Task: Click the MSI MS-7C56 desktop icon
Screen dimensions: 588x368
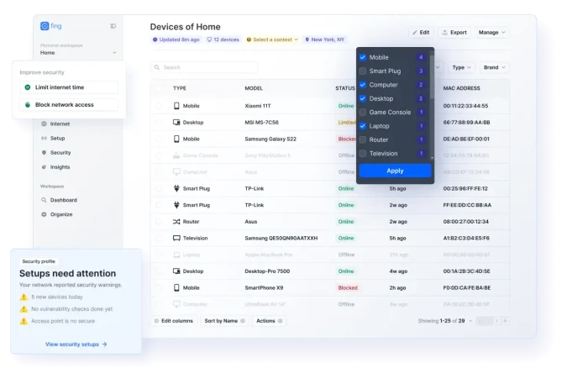Action: pyautogui.click(x=176, y=123)
